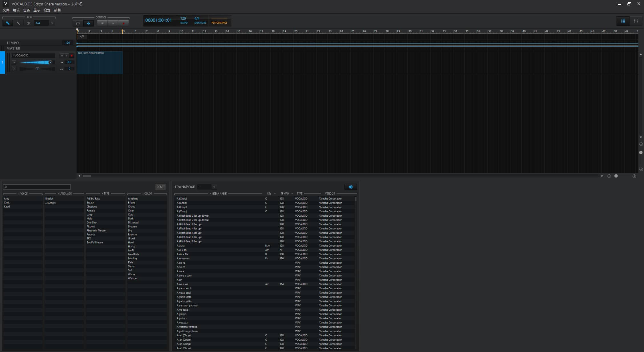644x352 pixels.
Task: Toggle the auto-scroll follow button
Action: coord(88,23)
